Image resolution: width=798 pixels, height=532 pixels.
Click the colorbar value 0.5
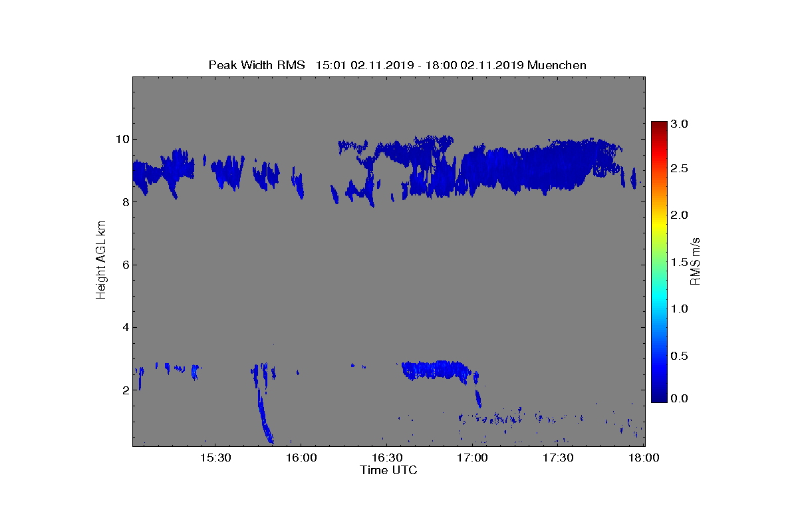(x=680, y=356)
